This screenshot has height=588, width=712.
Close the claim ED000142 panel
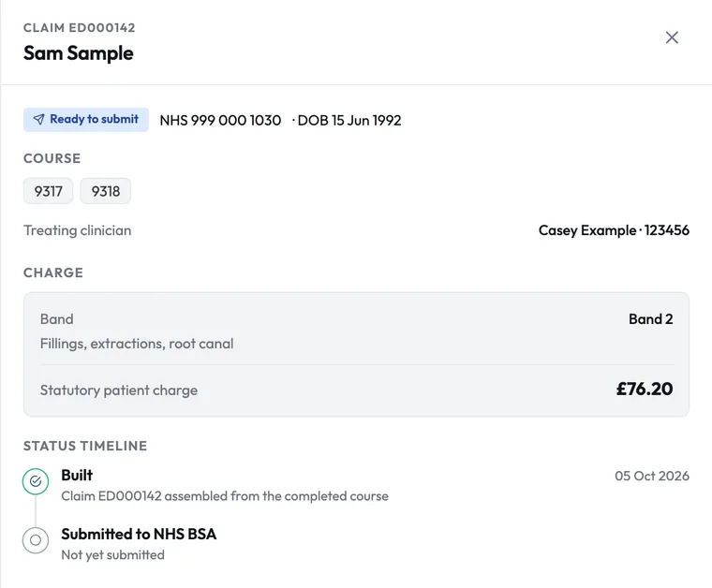(672, 37)
